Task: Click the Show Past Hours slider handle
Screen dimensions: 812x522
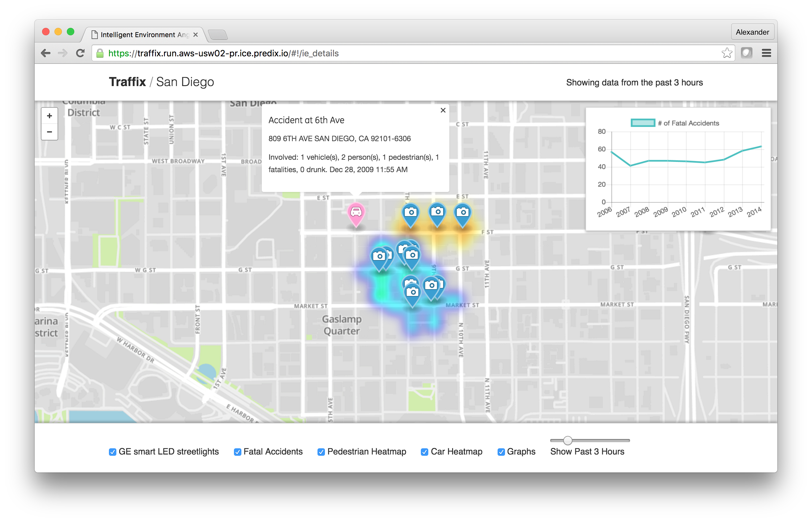Action: (x=568, y=440)
